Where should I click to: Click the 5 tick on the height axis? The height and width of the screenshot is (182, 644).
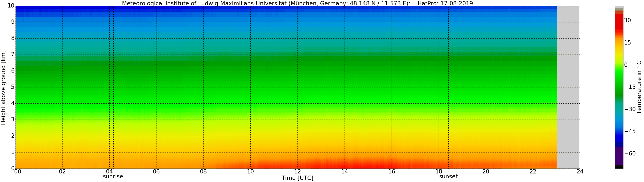coord(13,87)
